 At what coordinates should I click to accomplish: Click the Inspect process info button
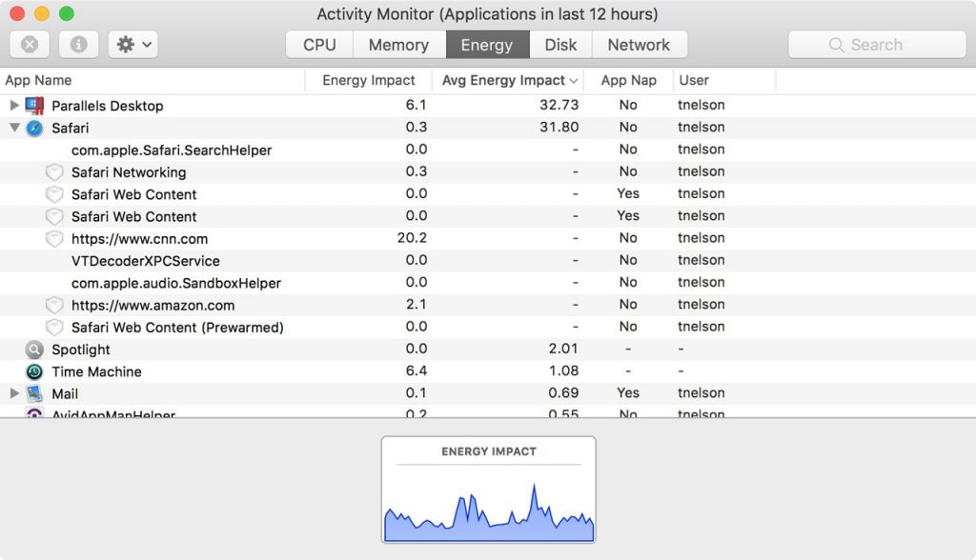78,44
